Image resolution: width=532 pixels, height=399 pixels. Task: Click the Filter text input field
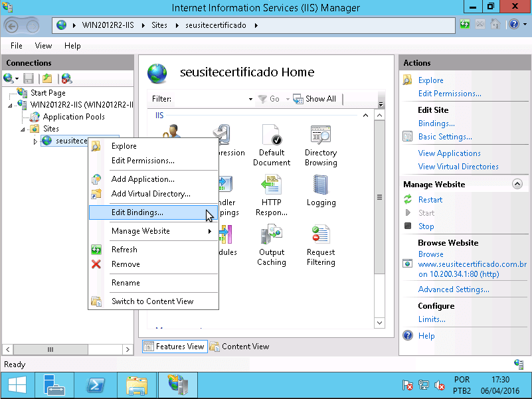[210, 99]
